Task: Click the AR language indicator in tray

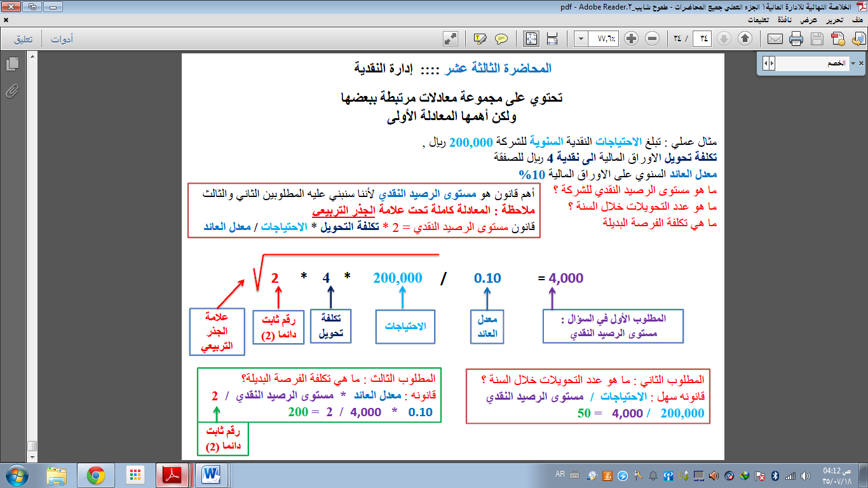Action: pyautogui.click(x=560, y=475)
